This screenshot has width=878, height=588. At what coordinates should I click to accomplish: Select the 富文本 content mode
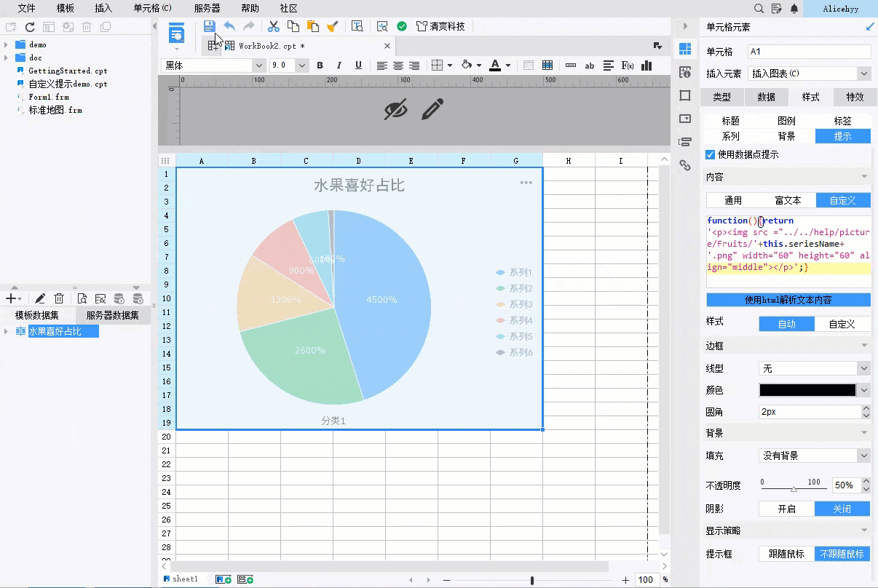click(788, 200)
